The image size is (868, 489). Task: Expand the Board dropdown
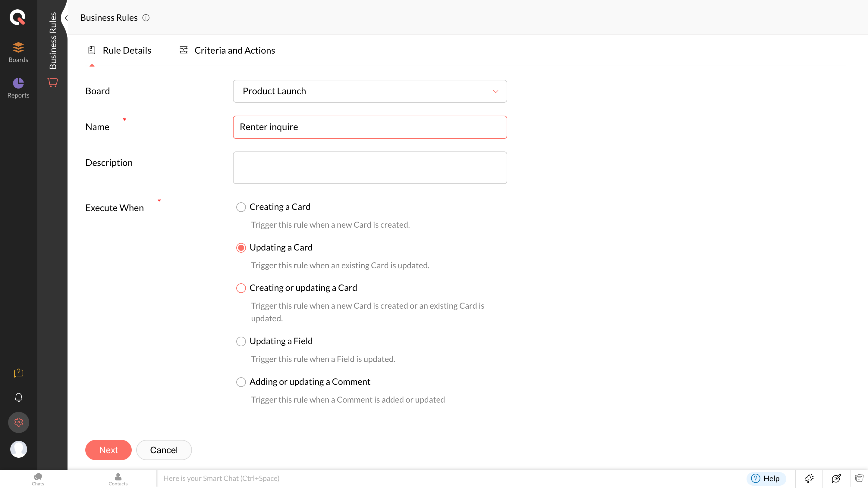[x=370, y=91]
